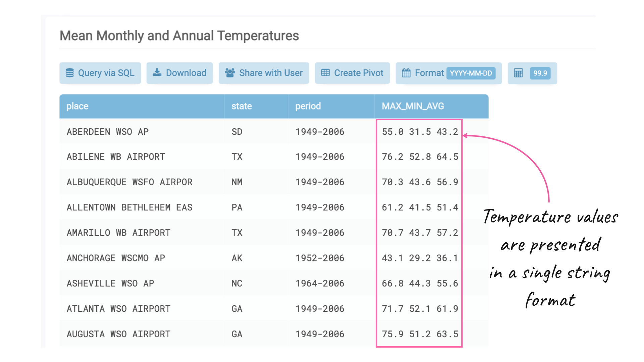The image size is (644, 362).
Task: Share with User button
Action: click(x=264, y=73)
